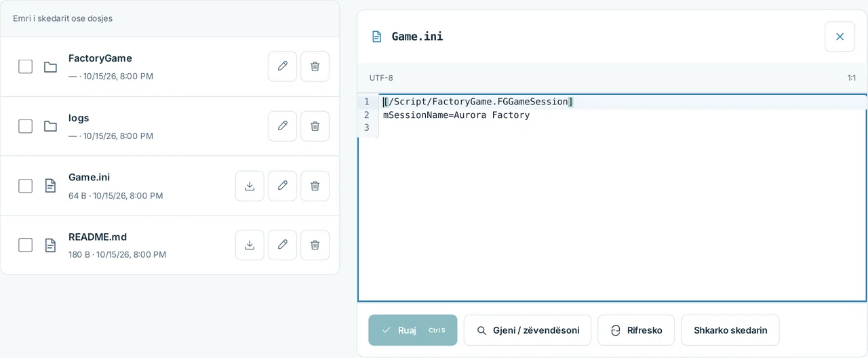Mark the README.md checkbox
This screenshot has height=358, width=868.
(x=25, y=245)
